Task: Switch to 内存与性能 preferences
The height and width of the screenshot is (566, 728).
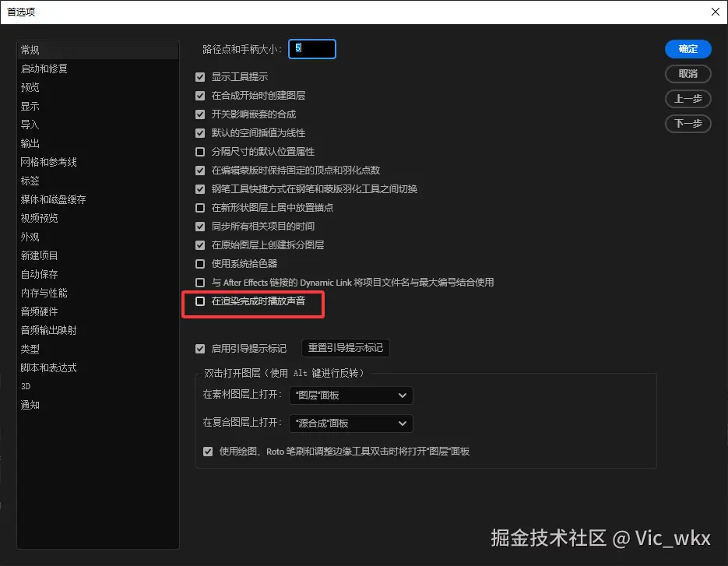Action: pos(98,293)
